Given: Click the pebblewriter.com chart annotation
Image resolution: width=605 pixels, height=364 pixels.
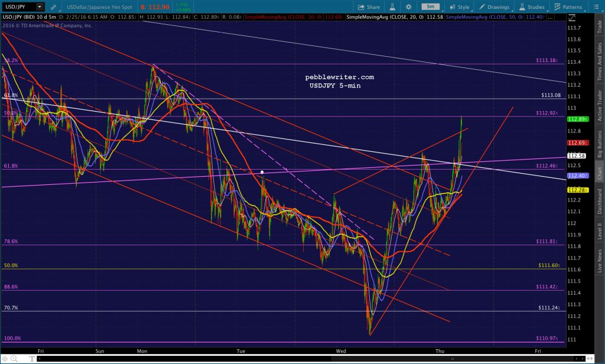Looking at the screenshot, I should click(x=340, y=77).
